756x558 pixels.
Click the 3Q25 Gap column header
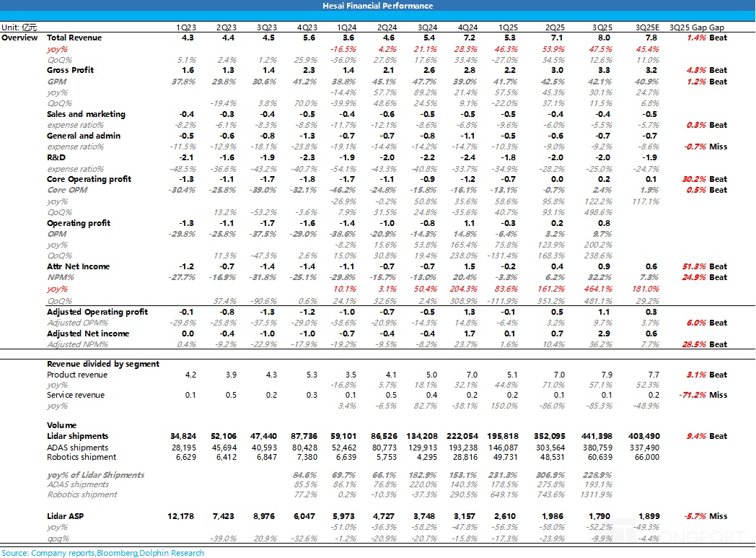(696, 27)
